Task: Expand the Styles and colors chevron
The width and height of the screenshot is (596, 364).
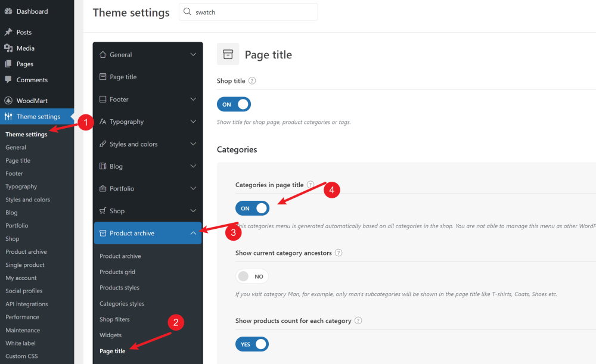Action: (x=193, y=144)
